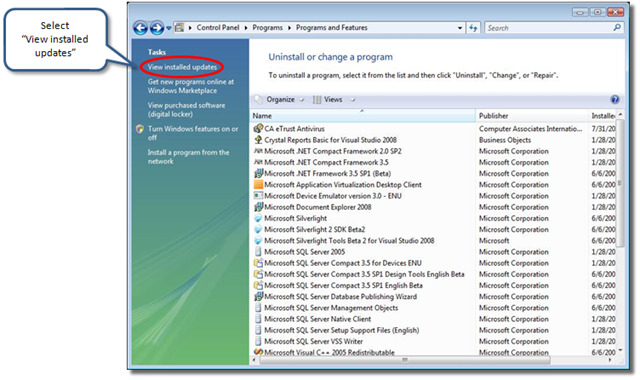Viewport: 640px width, 380px height.
Task: Click in the Search input field
Action: [x=549, y=28]
